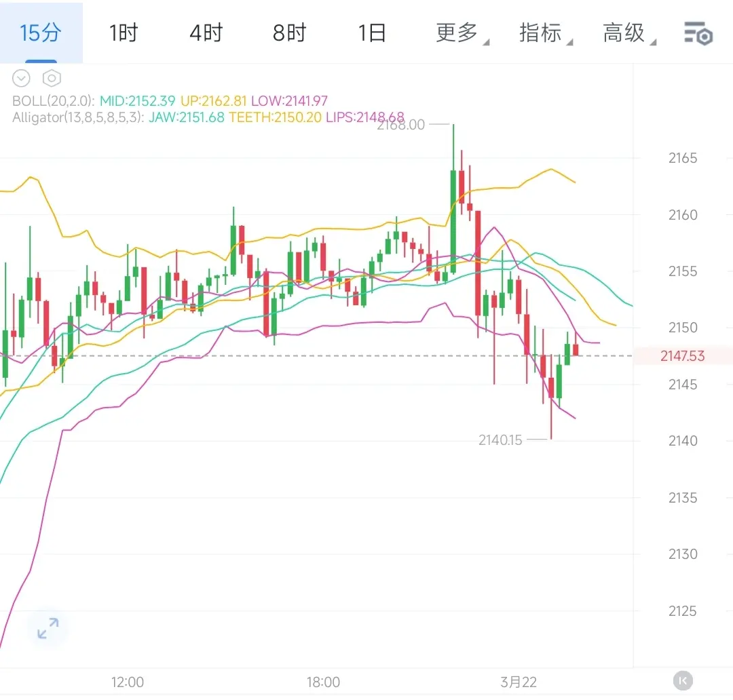This screenshot has width=733, height=700.
Task: Switch to the 4时 timeframe
Action: point(206,33)
